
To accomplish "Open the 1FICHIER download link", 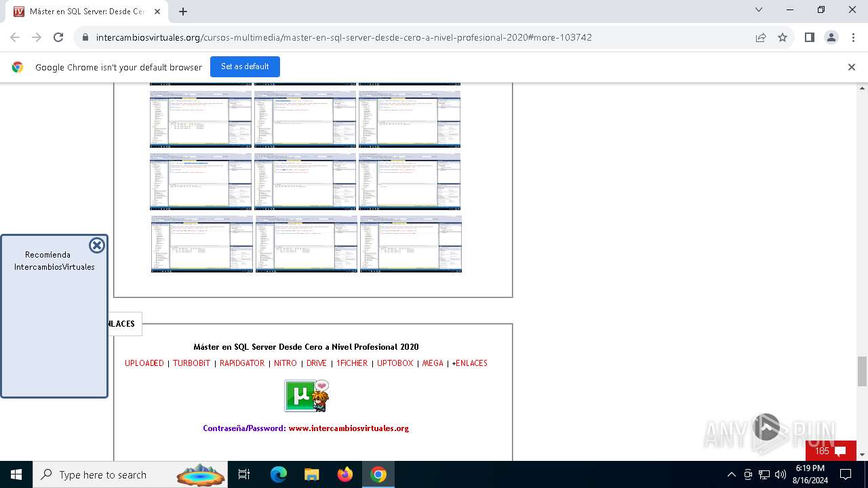I will [x=352, y=363].
